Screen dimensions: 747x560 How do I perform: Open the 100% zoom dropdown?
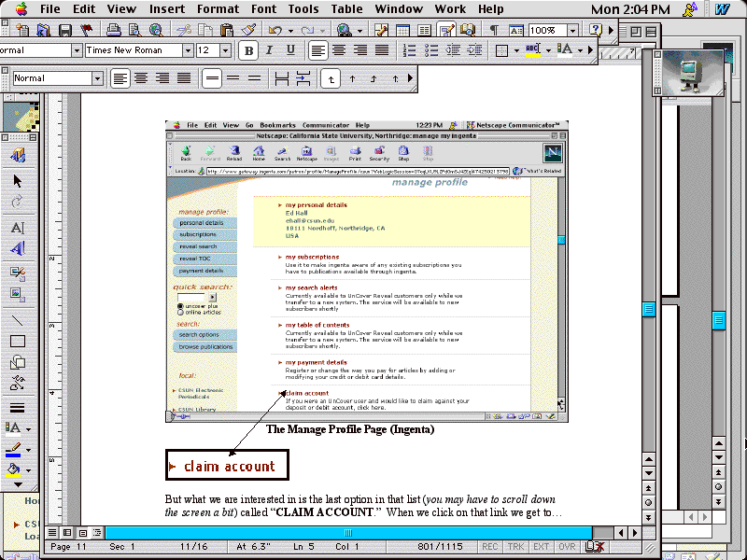click(x=572, y=31)
